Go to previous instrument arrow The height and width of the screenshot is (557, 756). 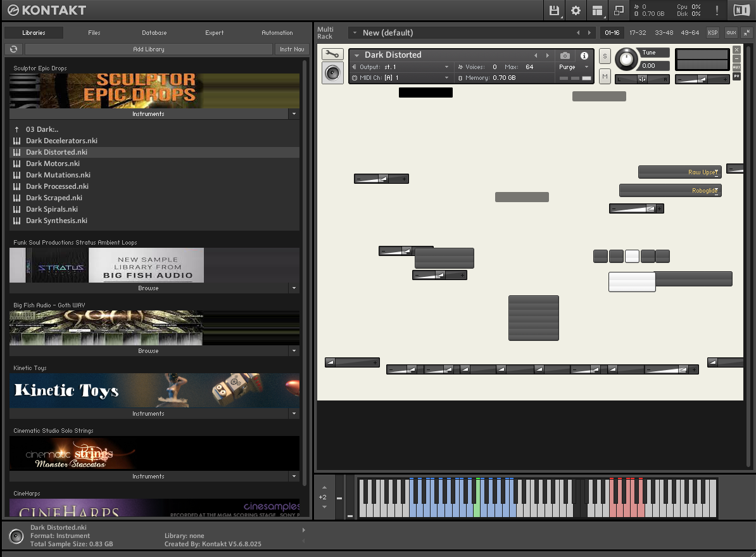click(x=536, y=56)
